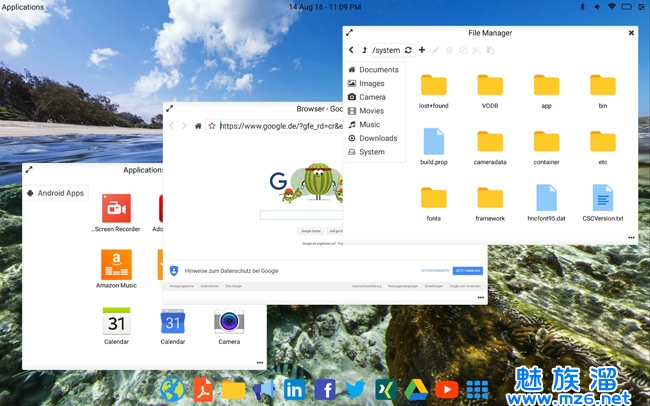Open the build.prop file

(433, 143)
